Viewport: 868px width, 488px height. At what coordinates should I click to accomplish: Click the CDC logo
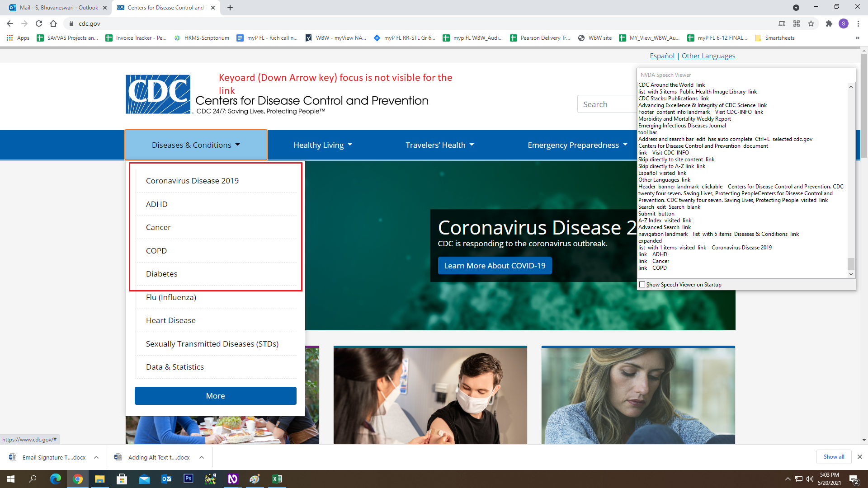(x=158, y=94)
